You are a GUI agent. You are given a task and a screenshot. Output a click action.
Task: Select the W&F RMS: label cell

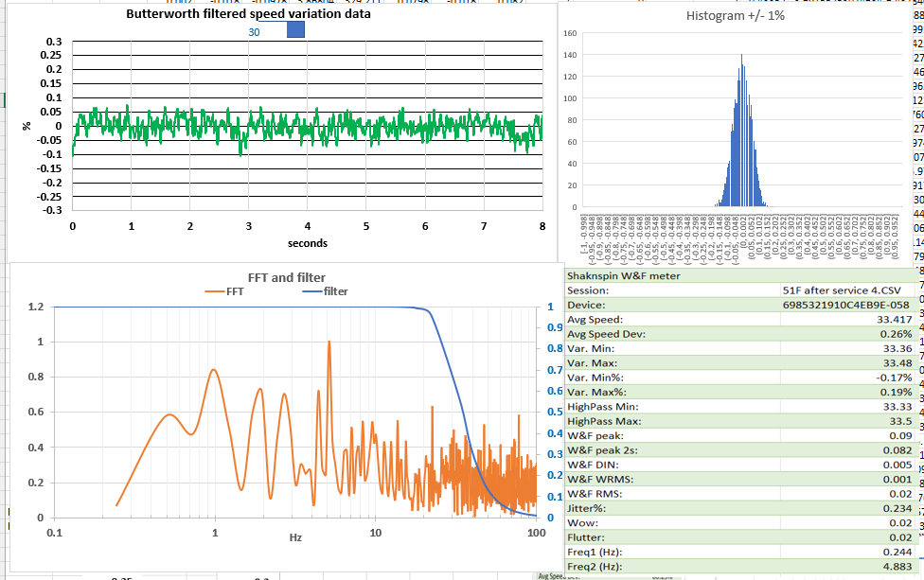point(672,494)
